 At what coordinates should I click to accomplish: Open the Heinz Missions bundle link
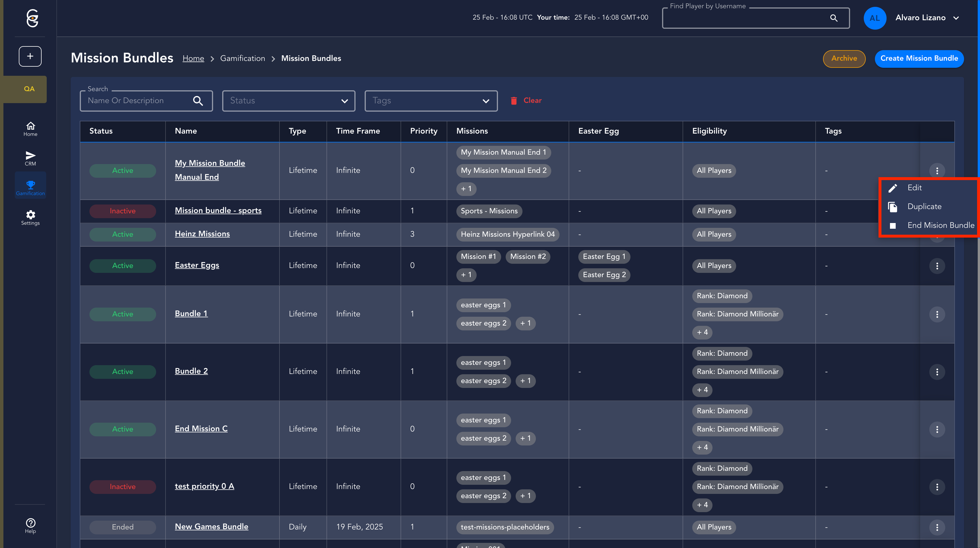(x=202, y=234)
